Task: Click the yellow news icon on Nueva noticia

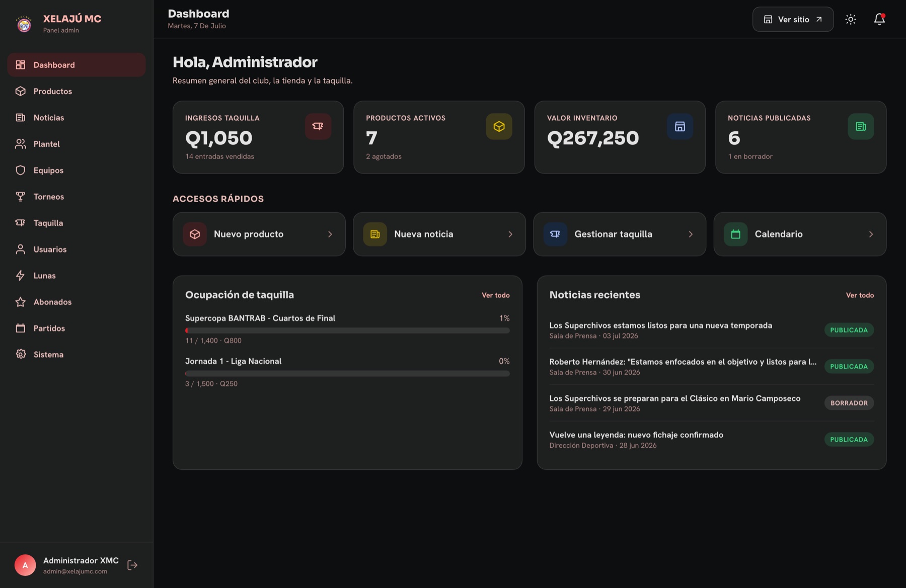Action: [375, 234]
